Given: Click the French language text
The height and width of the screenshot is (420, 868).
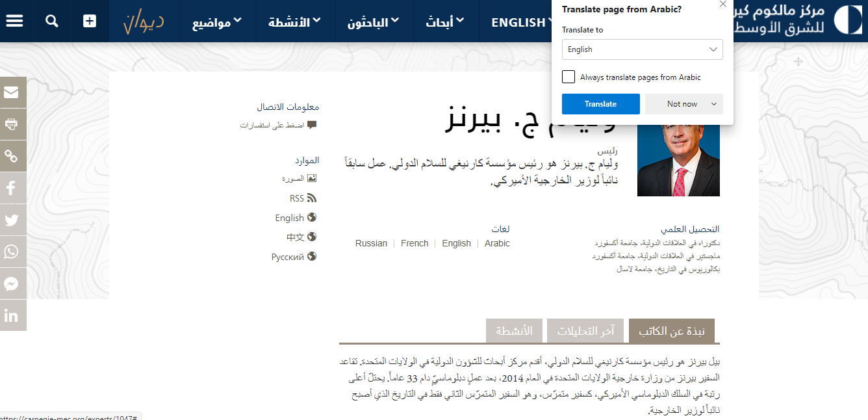Looking at the screenshot, I should click(415, 243).
